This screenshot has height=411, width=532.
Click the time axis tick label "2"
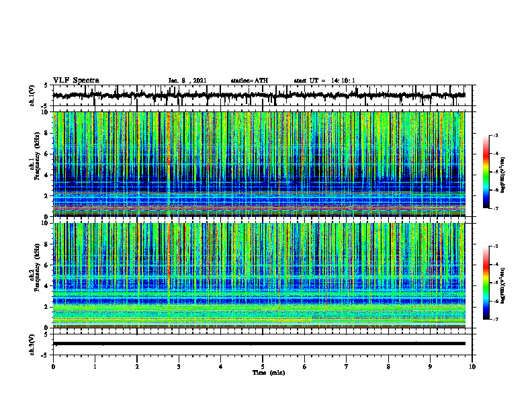[x=137, y=367]
